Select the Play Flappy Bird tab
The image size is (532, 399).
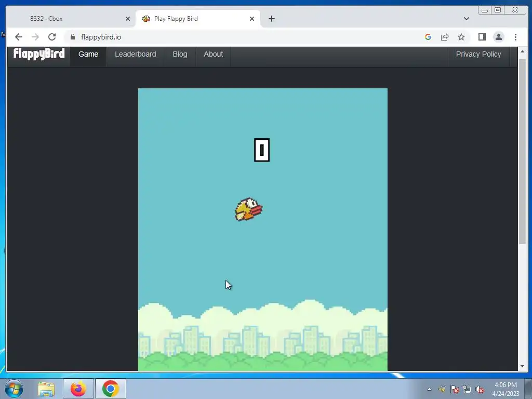[x=198, y=19]
